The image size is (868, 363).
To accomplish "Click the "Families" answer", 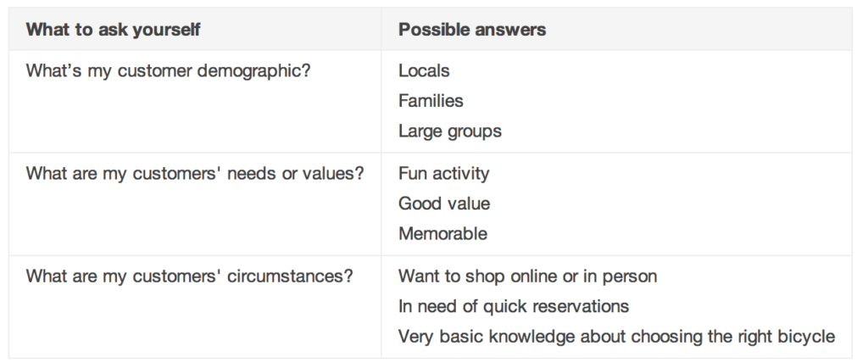I will click(431, 101).
